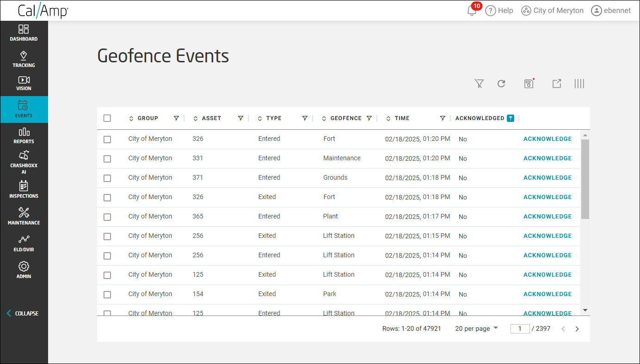Open the Tracking section
Screen dimensions: 640x364
click(x=24, y=59)
